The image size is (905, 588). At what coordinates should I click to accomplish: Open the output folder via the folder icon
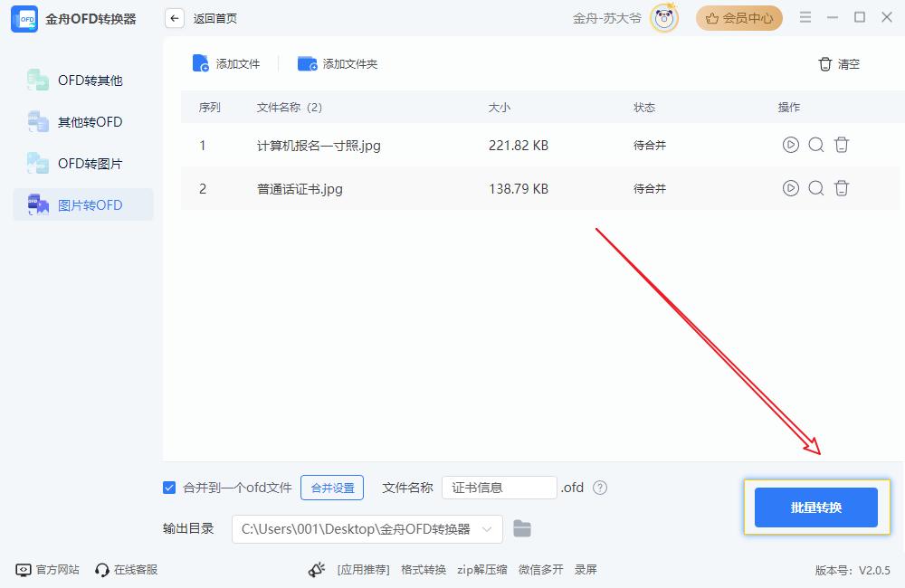click(x=522, y=529)
